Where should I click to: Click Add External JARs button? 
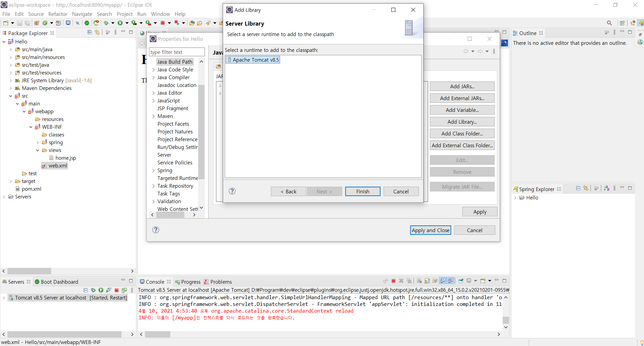(462, 98)
